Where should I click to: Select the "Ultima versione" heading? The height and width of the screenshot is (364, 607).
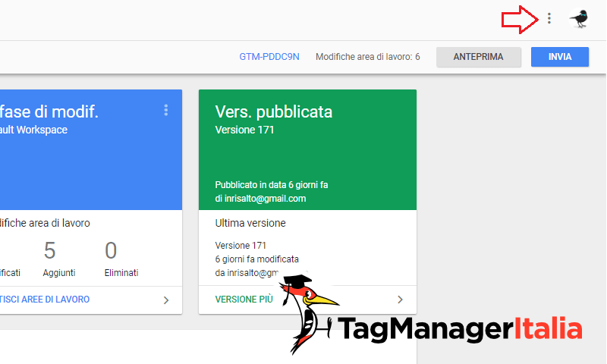(x=250, y=224)
